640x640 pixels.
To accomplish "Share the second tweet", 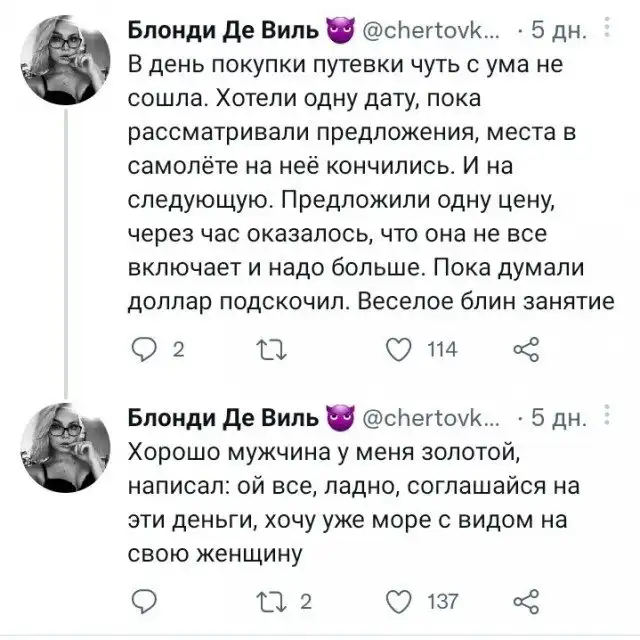I will click(525, 600).
